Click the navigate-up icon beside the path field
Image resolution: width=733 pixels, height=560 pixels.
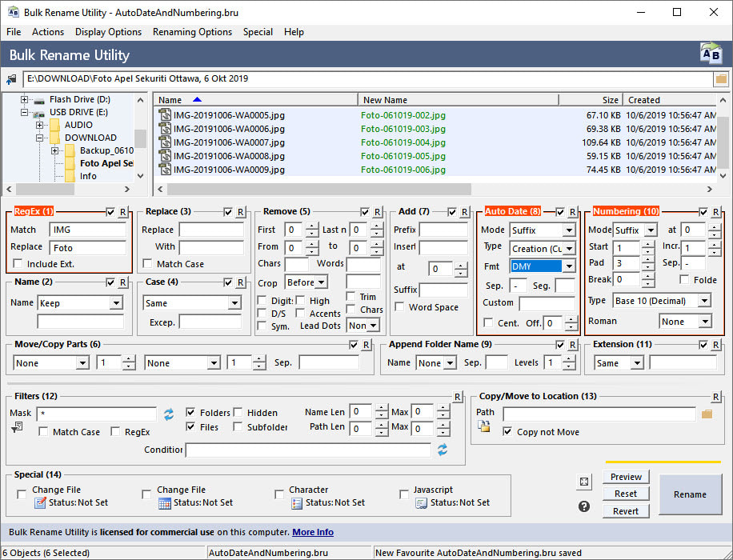pyautogui.click(x=11, y=79)
